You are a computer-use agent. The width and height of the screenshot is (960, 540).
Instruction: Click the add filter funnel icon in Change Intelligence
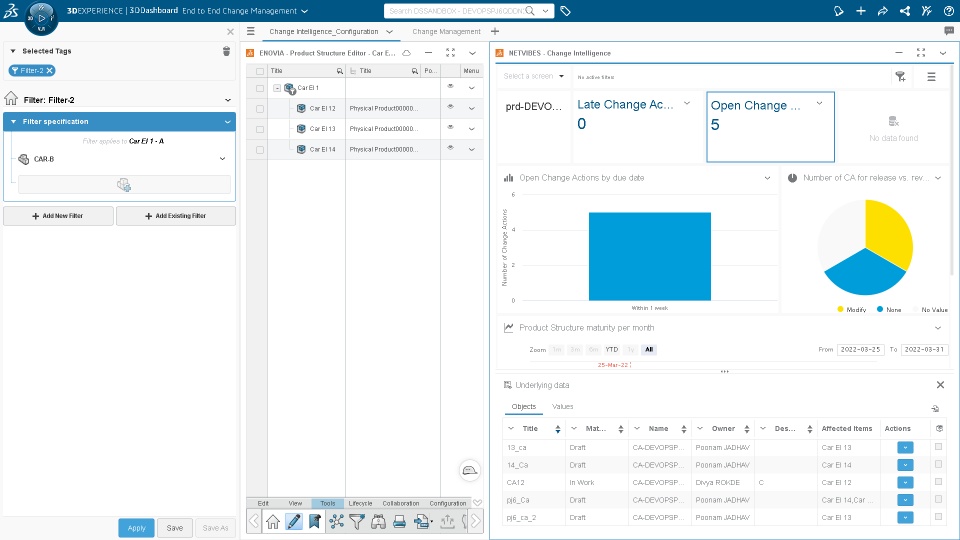[901, 77]
